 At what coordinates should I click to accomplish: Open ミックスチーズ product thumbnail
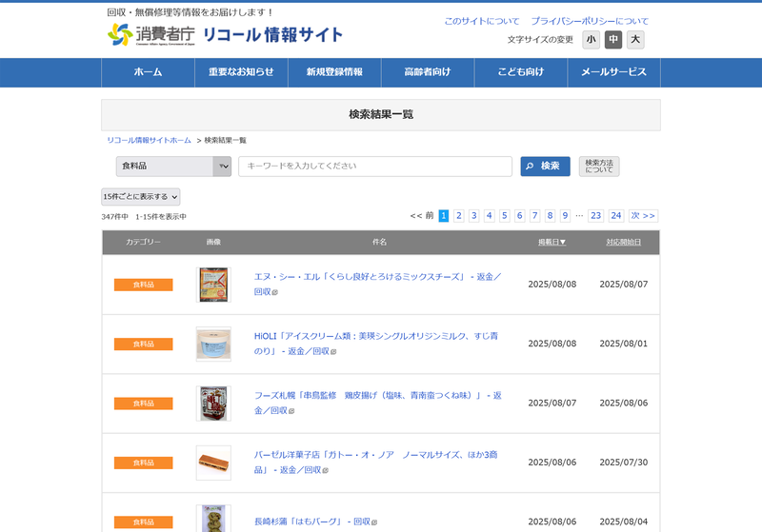(x=213, y=285)
